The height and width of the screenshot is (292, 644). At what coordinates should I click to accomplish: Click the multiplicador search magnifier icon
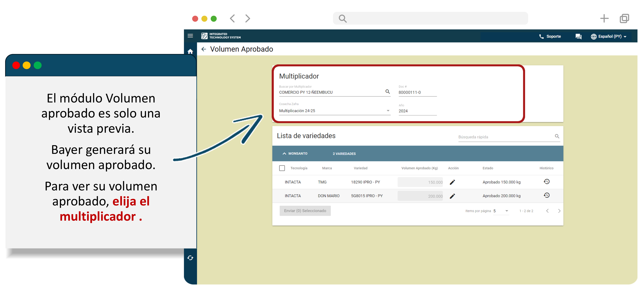point(388,92)
